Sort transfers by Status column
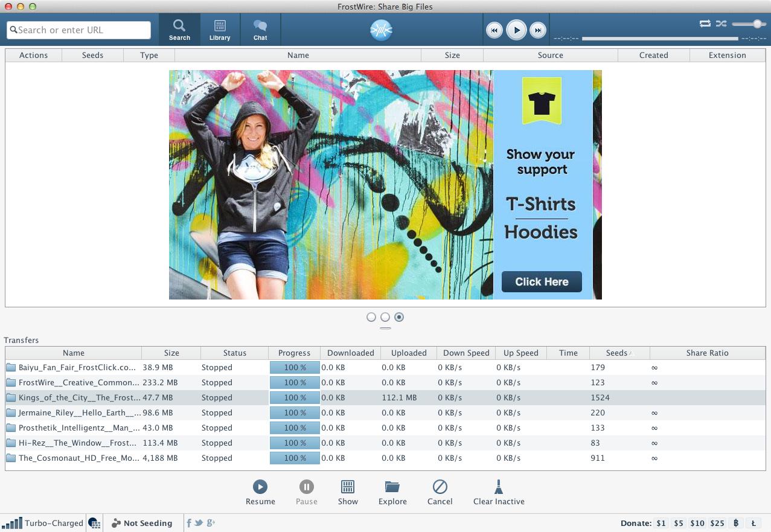 (234, 353)
